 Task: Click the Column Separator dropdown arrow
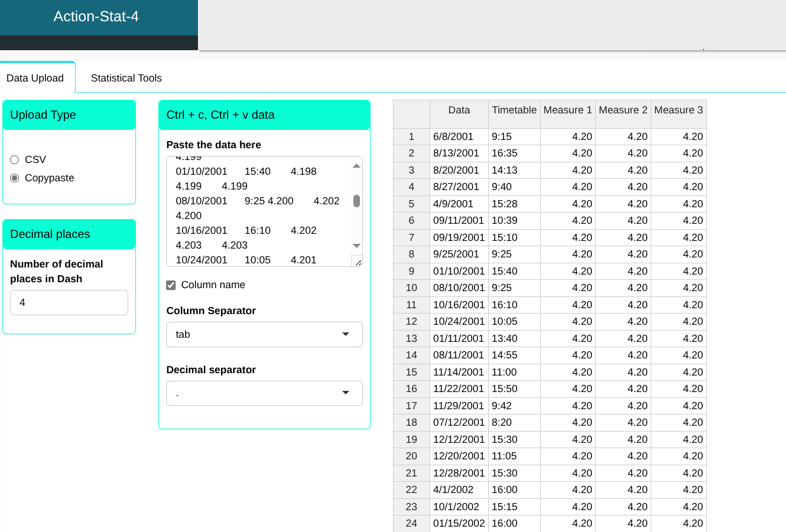[x=346, y=334]
